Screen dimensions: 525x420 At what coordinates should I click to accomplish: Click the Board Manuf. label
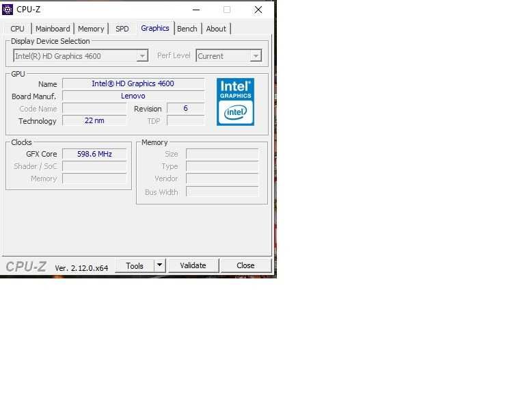coord(33,96)
